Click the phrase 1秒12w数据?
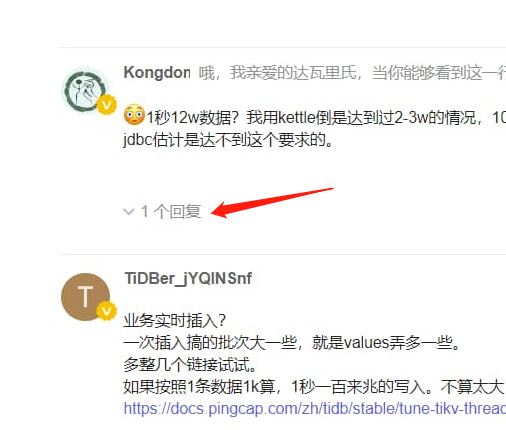Image resolution: width=506 pixels, height=430 pixels. point(192,118)
